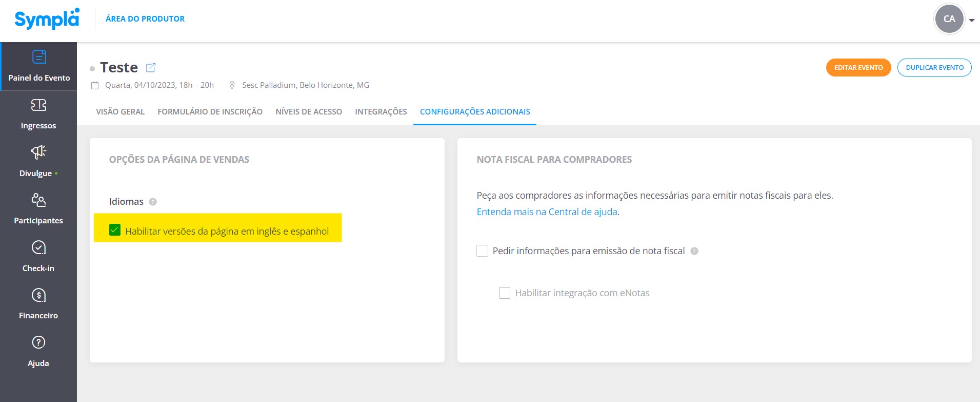This screenshot has height=402, width=980.
Task: Click the Teste event title
Action: click(119, 67)
